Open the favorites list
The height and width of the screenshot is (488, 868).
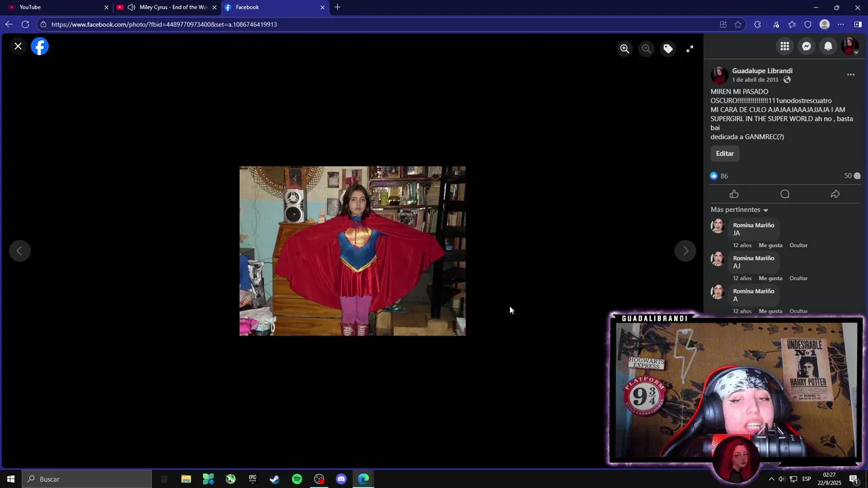(x=792, y=24)
